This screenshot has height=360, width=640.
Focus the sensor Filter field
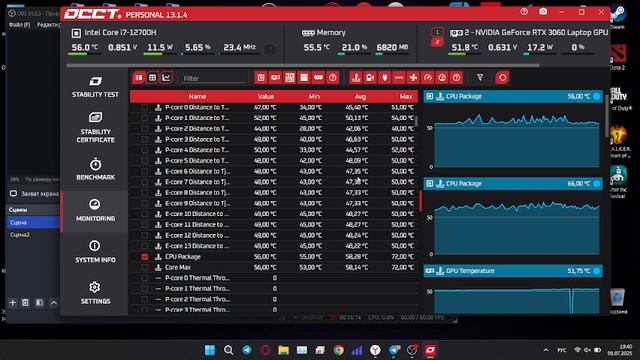point(213,78)
